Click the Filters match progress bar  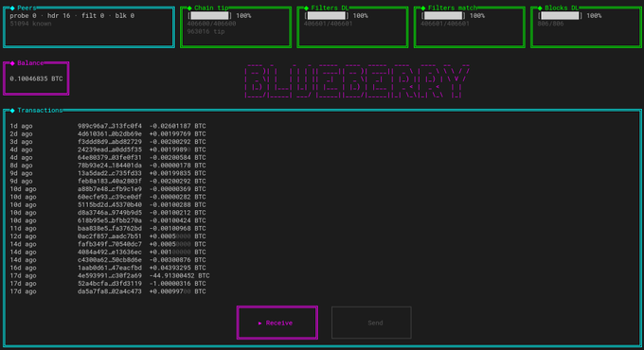coord(443,15)
